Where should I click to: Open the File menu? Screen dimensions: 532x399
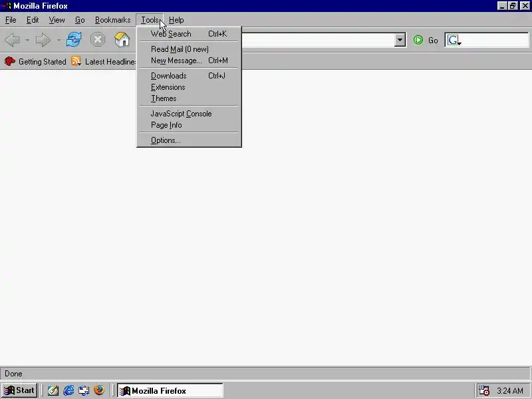tap(11, 20)
